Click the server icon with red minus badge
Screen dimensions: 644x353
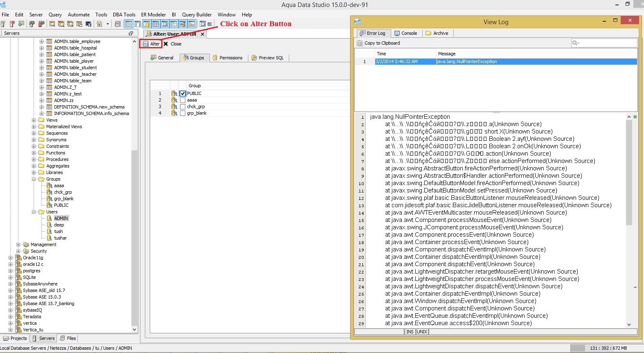coord(12,24)
